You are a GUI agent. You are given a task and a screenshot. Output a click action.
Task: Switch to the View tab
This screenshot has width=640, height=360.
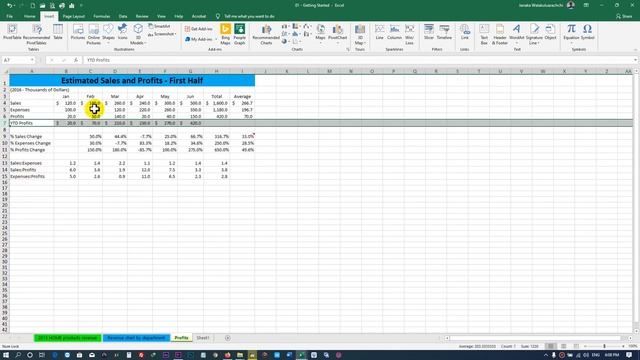coord(161,16)
